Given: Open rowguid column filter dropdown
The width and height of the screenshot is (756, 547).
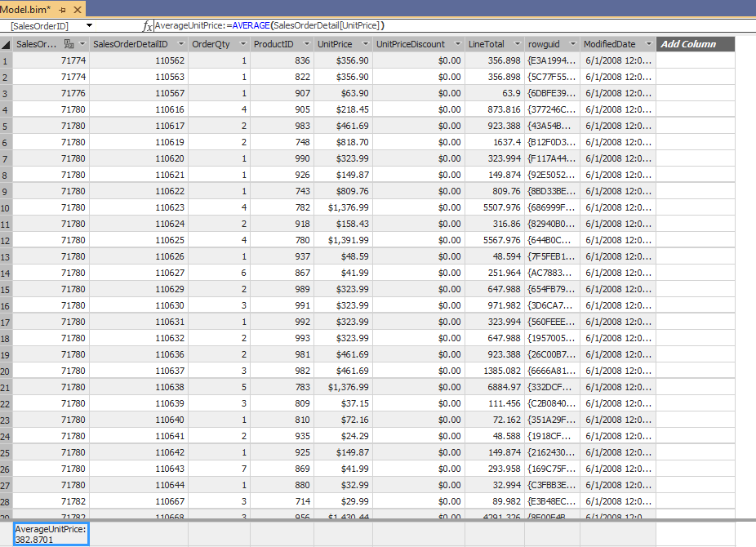Looking at the screenshot, I should point(573,44).
